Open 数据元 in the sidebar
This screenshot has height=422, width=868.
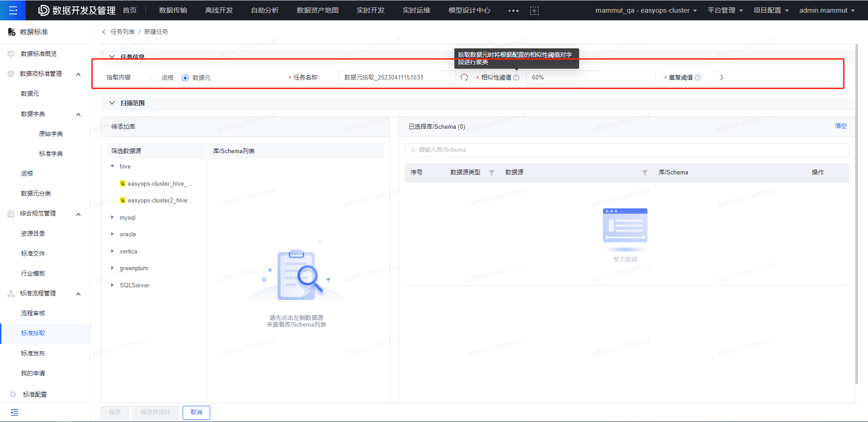click(30, 94)
